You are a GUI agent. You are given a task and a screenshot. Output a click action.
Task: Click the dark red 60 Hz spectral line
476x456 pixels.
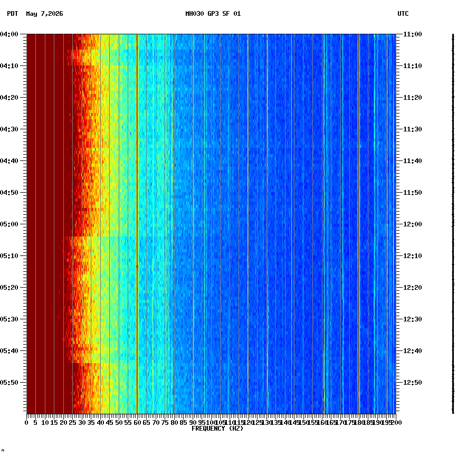(137, 224)
